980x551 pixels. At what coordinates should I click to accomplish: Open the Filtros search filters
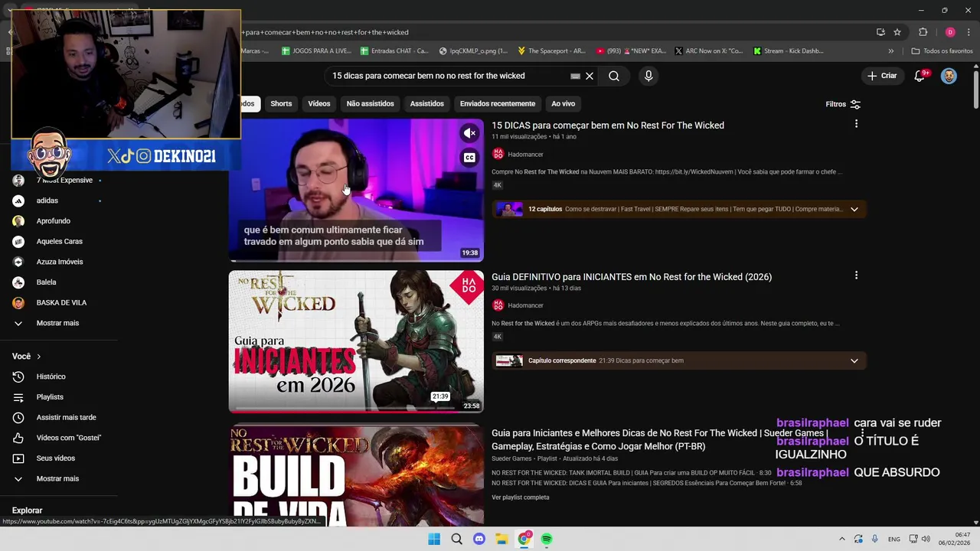(843, 104)
